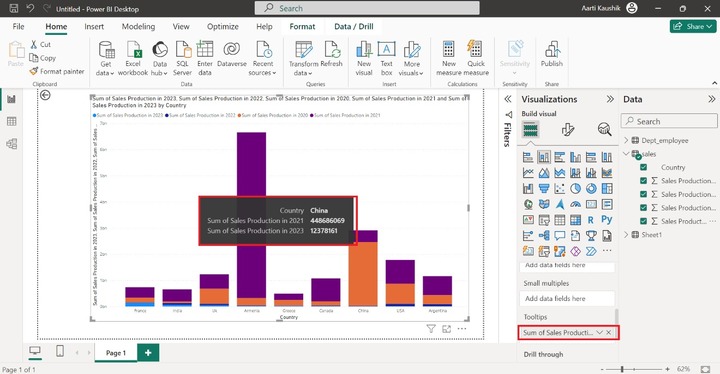Expand the Sheet1 table
The image size is (720, 374).
pyautogui.click(x=626, y=235)
